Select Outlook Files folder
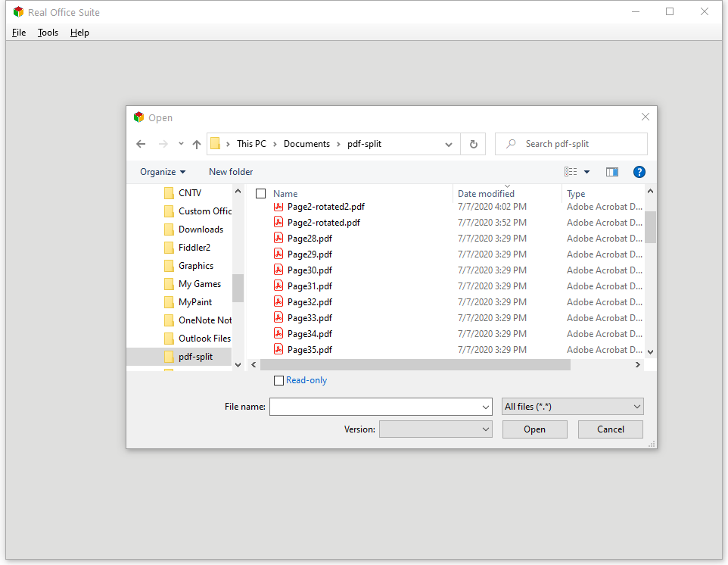 198,339
